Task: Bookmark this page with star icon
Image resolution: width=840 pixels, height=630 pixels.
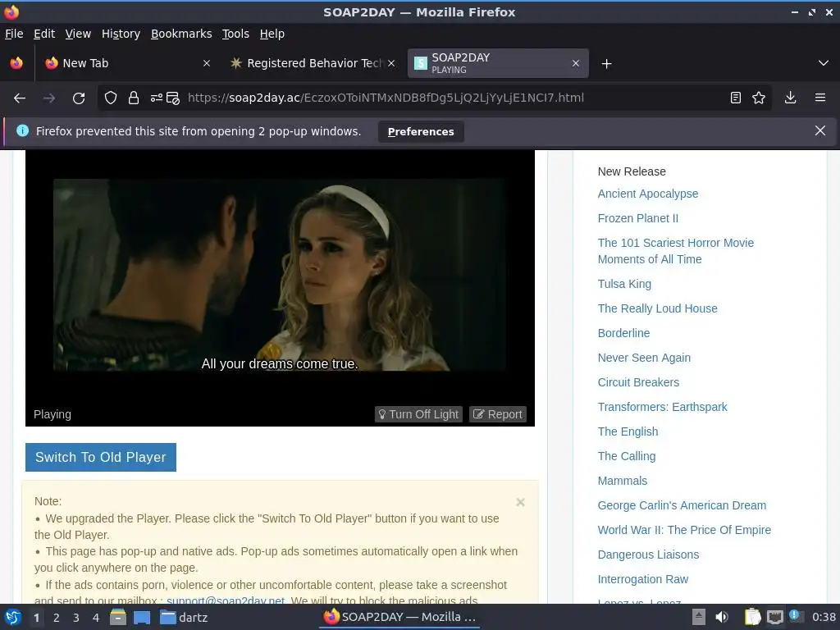Action: point(759,98)
